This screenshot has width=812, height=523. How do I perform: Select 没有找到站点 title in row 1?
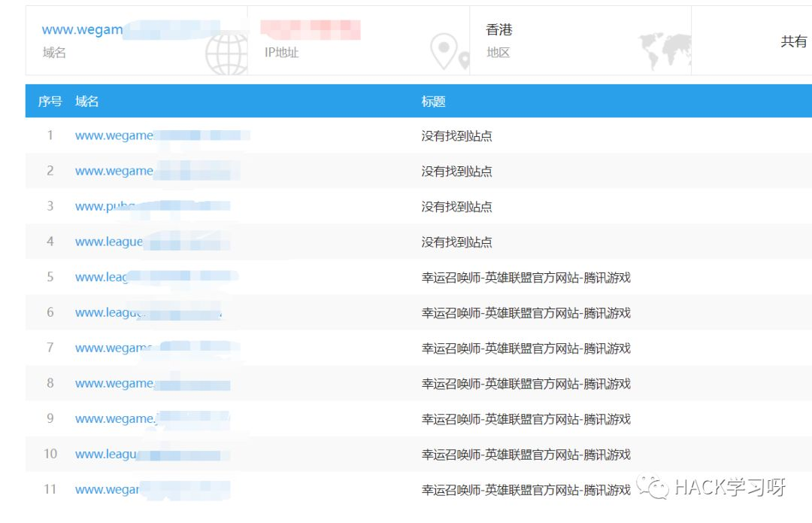tap(456, 135)
